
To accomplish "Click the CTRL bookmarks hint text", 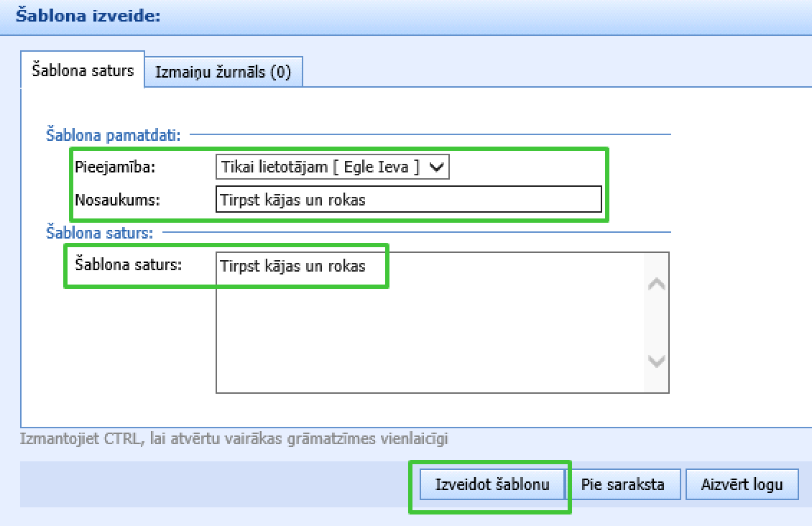I will pyautogui.click(x=239, y=438).
